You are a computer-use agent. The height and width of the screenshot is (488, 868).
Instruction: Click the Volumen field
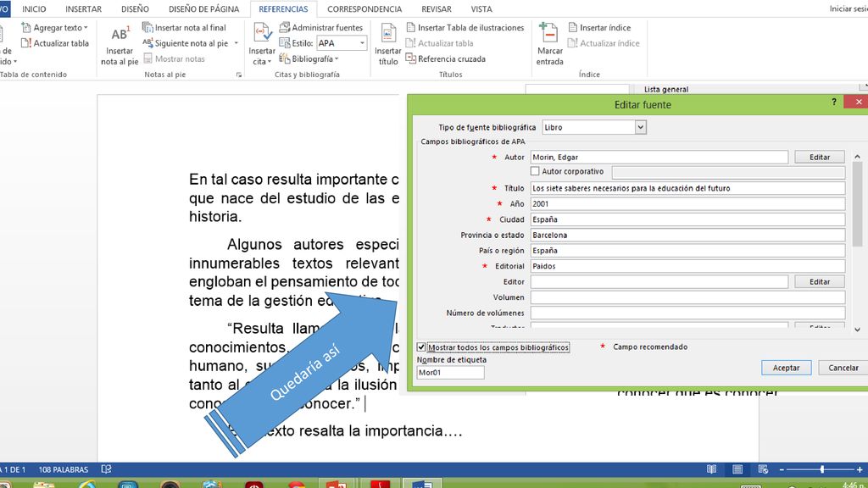[x=687, y=297]
